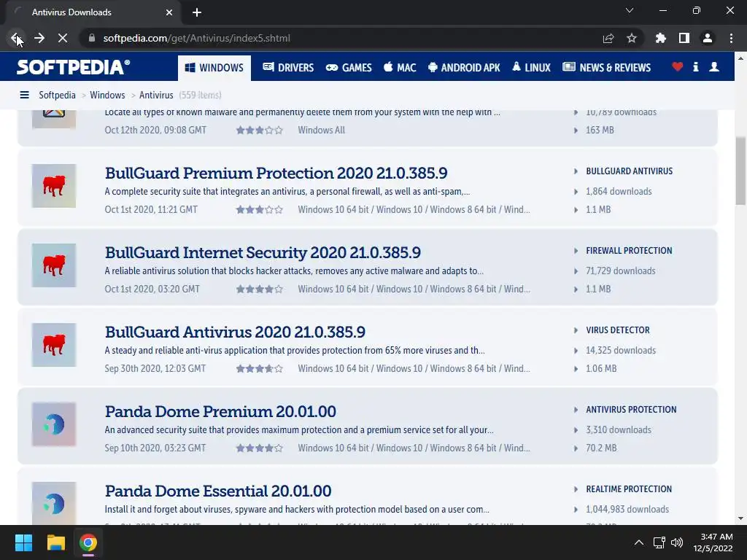Click the Softpedia breadcrumb link
747x560 pixels.
(x=57, y=96)
